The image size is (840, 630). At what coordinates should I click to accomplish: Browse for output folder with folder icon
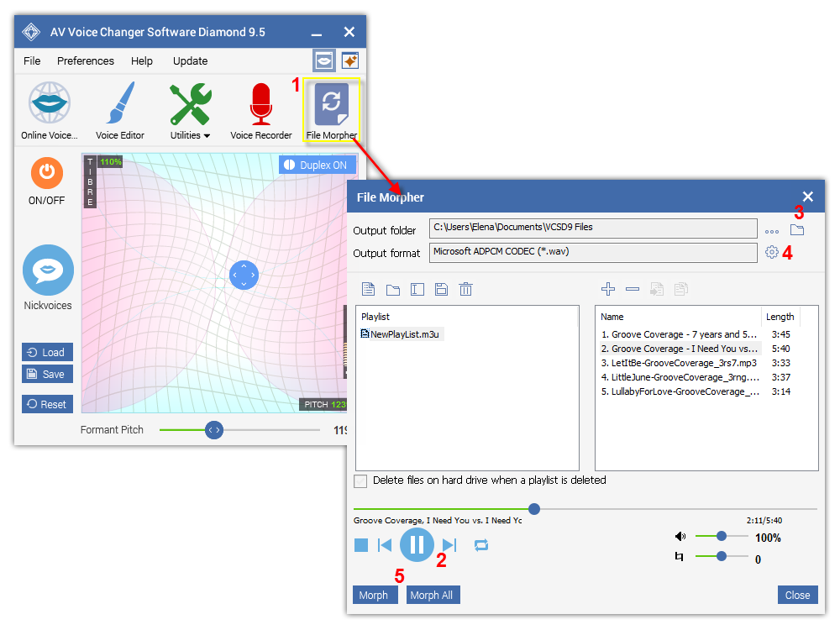click(797, 230)
